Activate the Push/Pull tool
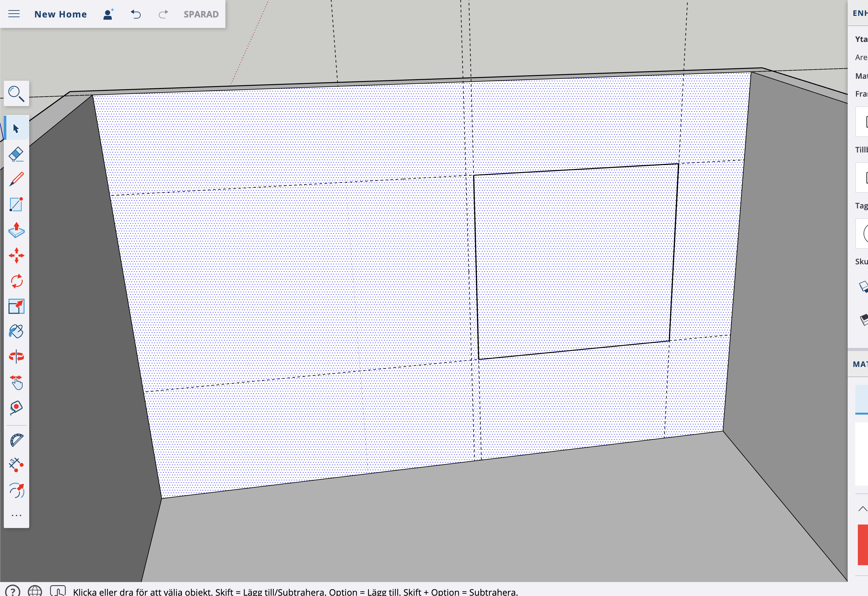 (16, 230)
